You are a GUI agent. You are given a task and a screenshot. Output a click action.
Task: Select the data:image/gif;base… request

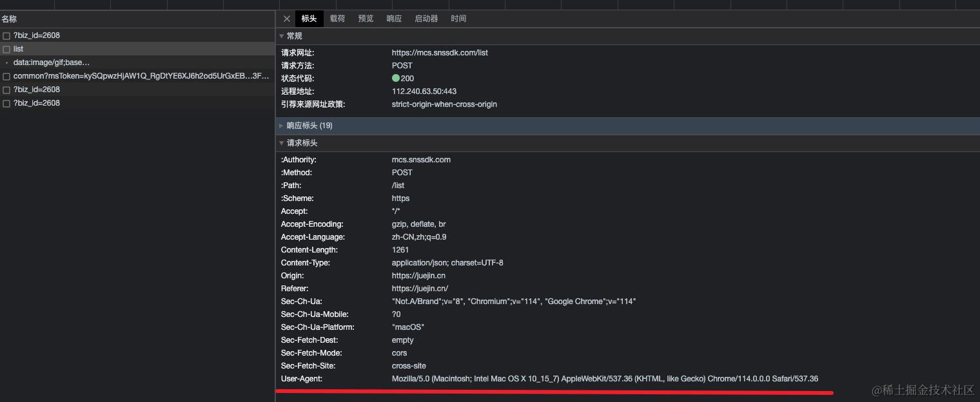point(137,62)
